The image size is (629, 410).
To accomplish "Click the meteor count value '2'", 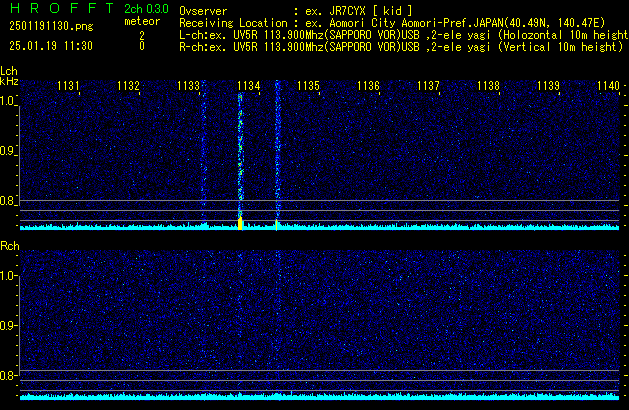I will coord(142,35).
